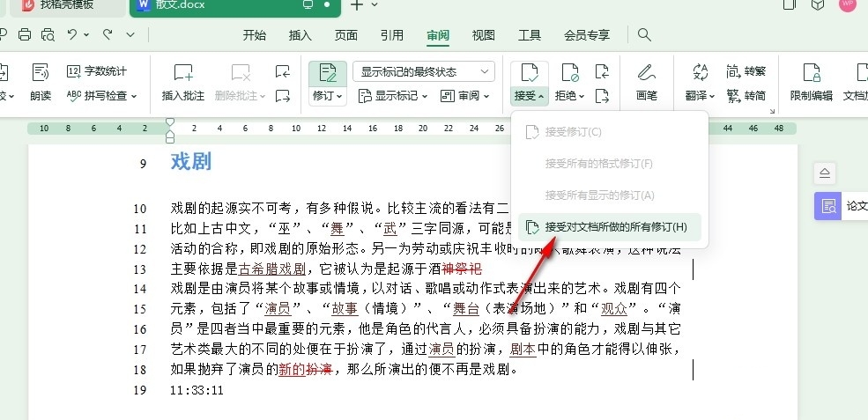
Task: Click the print preview icon
Action: click(48, 35)
